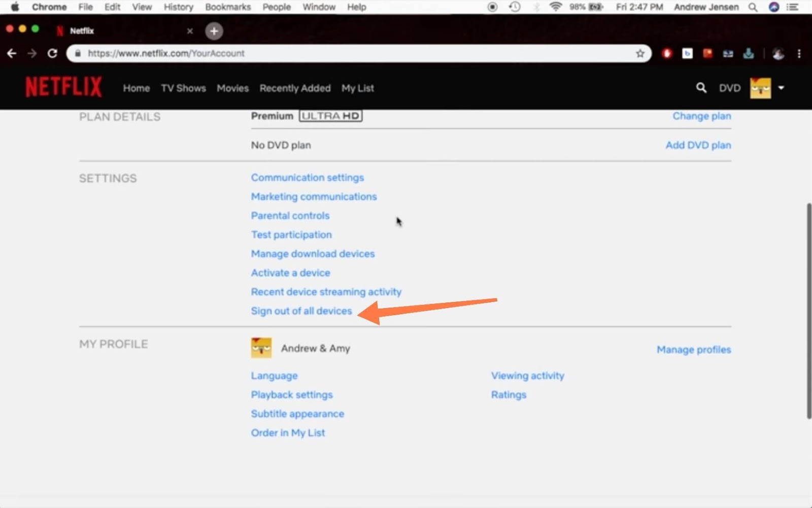Open Communication settings
The image size is (812, 508).
point(308,178)
